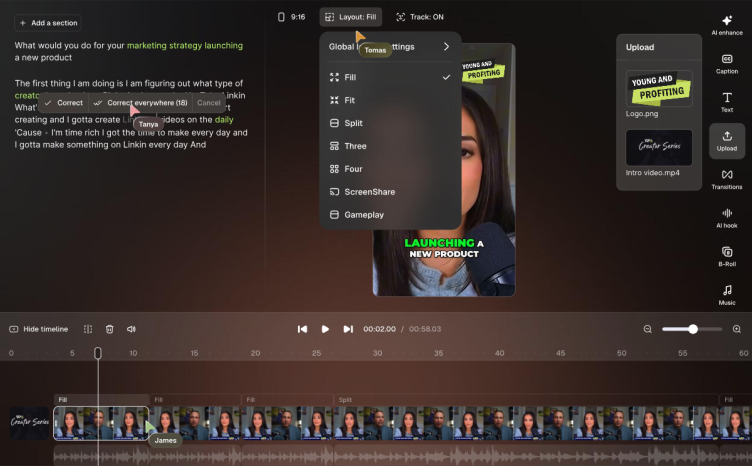This screenshot has height=466, width=752.
Task: Click Add a section button
Action: pyautogui.click(x=46, y=22)
